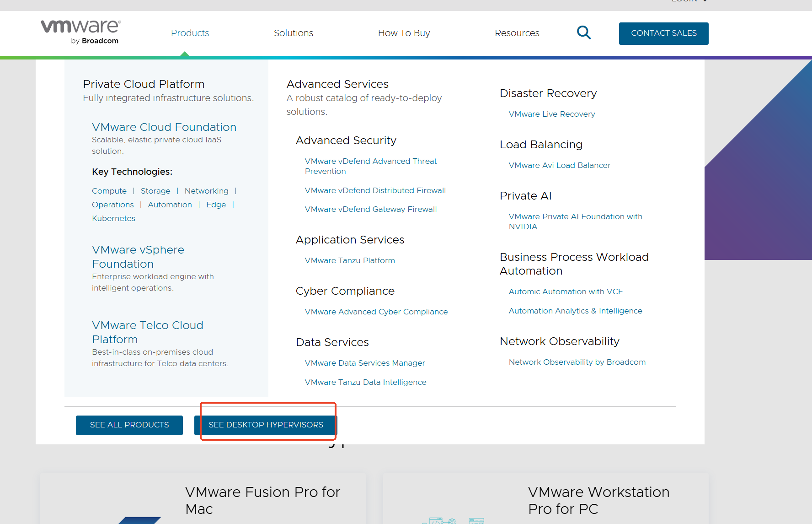812x524 pixels.
Task: Click See All Products button
Action: coord(129,425)
